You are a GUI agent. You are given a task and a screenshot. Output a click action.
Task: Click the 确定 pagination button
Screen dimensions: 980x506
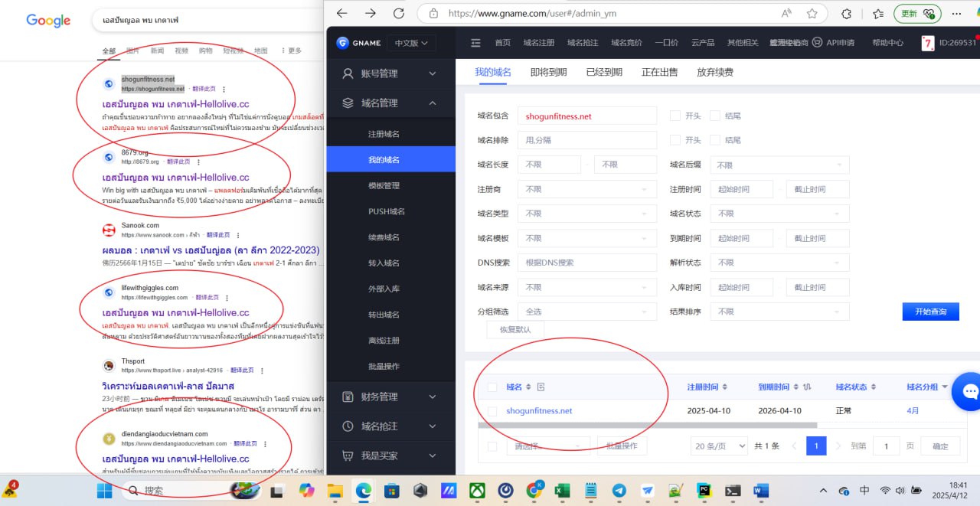940,446
